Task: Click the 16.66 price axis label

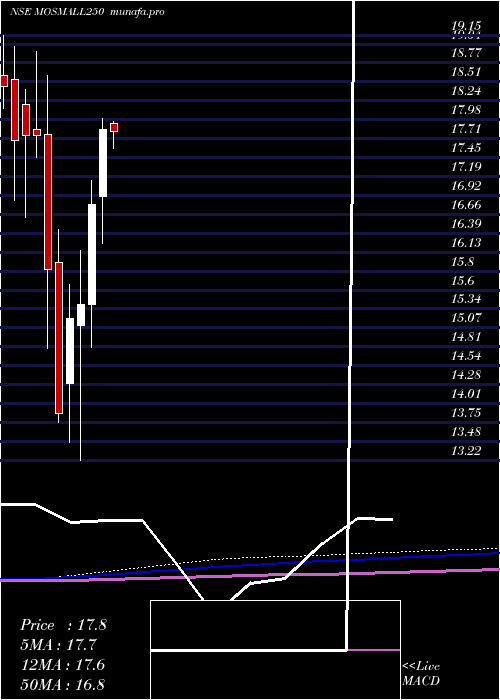Action: [x=466, y=205]
